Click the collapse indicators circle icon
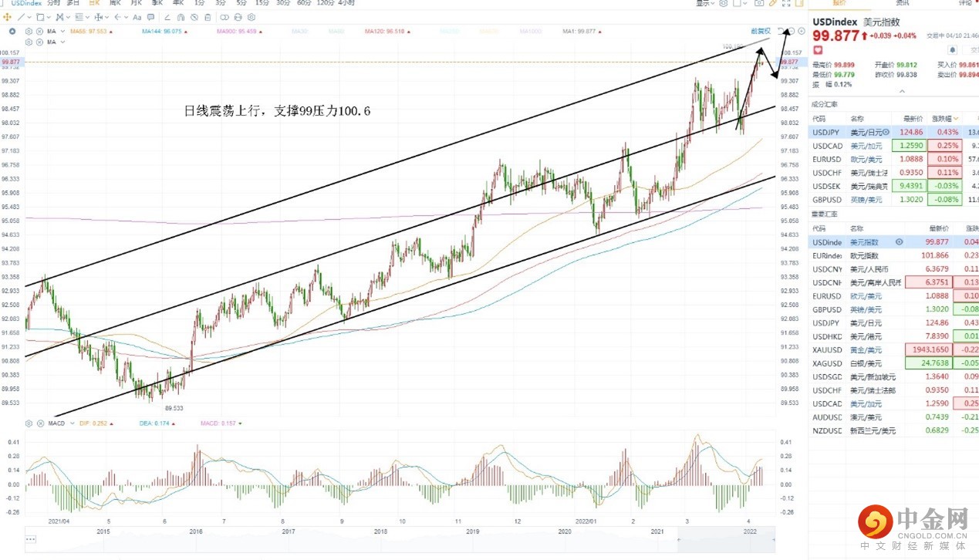This screenshot has width=979, height=560. tap(12, 32)
